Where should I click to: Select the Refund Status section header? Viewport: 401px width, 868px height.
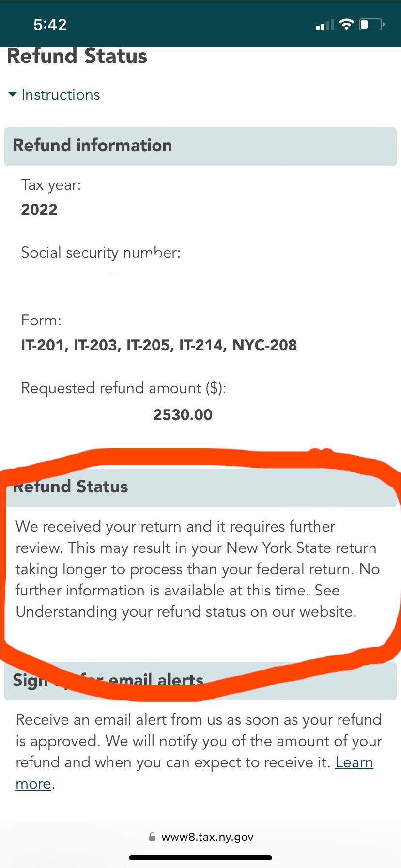point(71,487)
